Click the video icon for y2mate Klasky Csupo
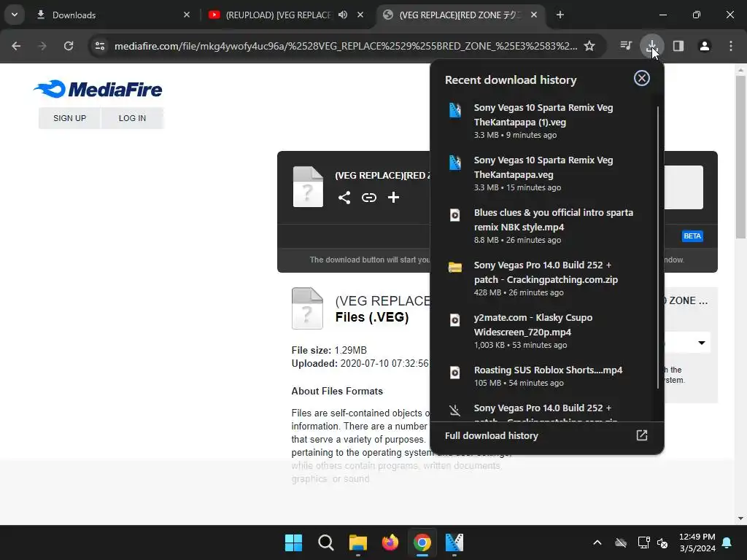The height and width of the screenshot is (560, 747). pyautogui.click(x=455, y=320)
